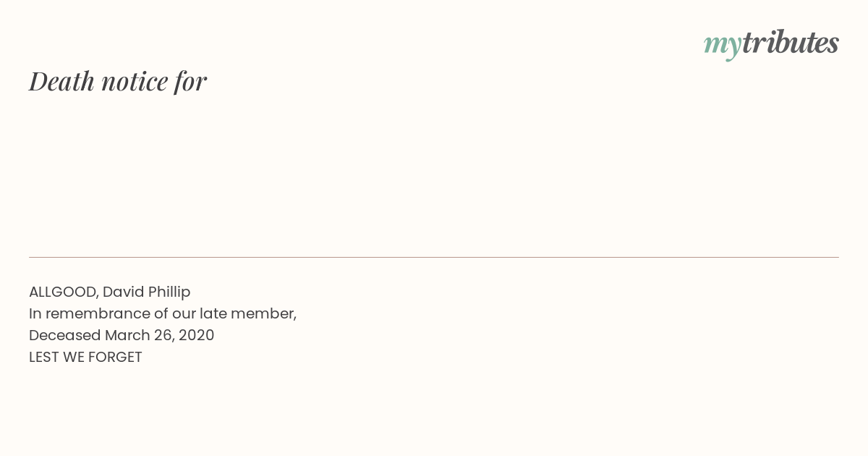Select the "Death notice for" heading

click(118, 81)
